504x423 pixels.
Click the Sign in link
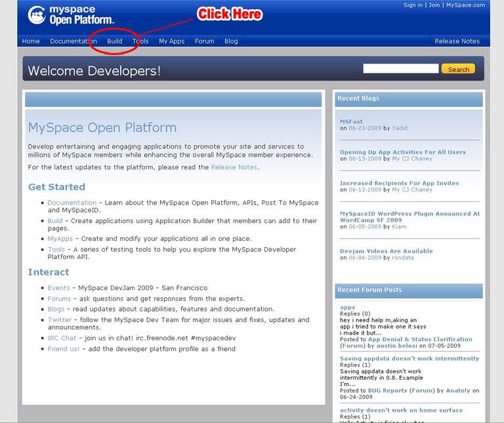[x=413, y=5]
